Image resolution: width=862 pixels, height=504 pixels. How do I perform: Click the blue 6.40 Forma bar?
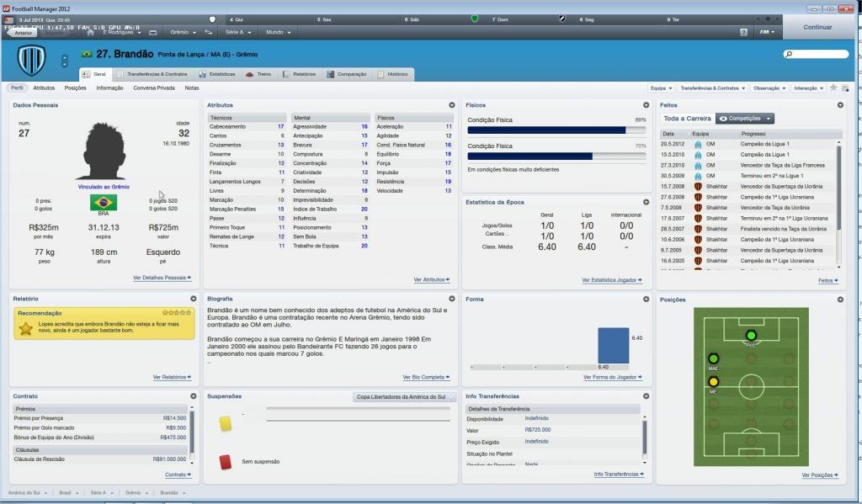coord(613,346)
